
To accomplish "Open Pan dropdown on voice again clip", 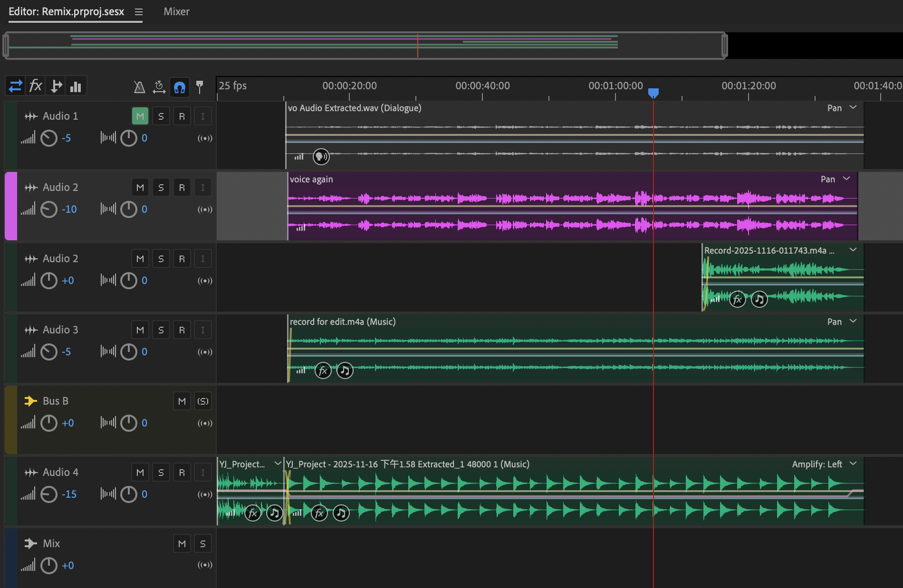I will [x=846, y=179].
